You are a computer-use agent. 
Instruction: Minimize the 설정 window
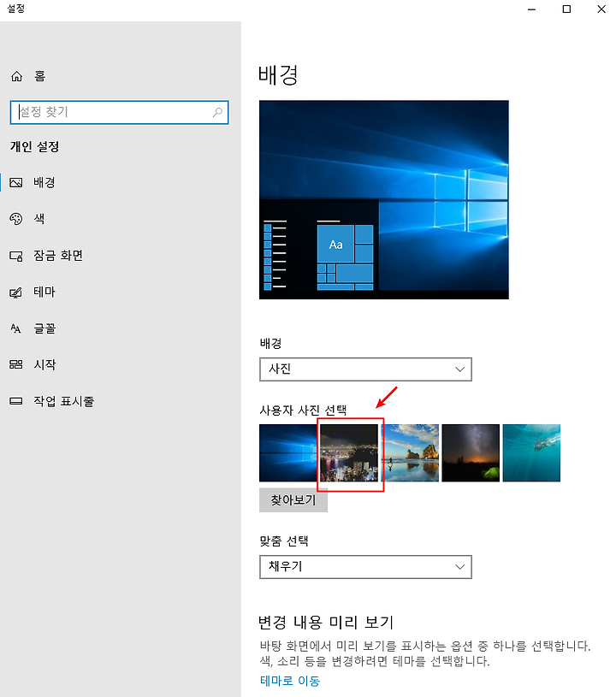coord(531,9)
